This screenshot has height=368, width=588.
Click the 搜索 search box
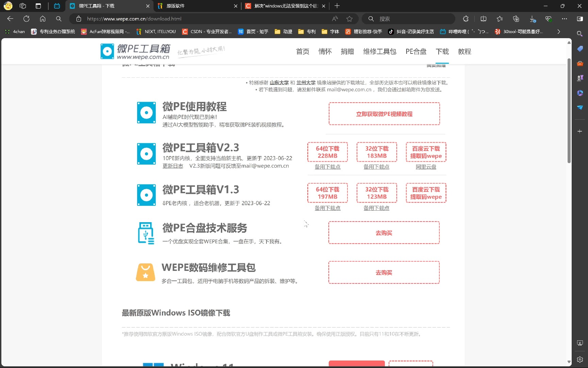point(408,19)
